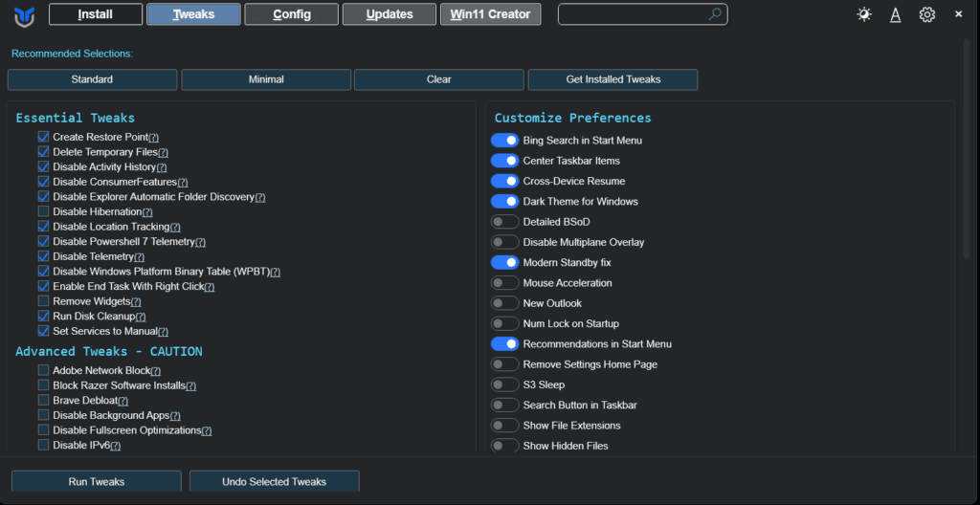The height and width of the screenshot is (505, 980).
Task: Open font scaling via the A icon
Action: pos(895,14)
